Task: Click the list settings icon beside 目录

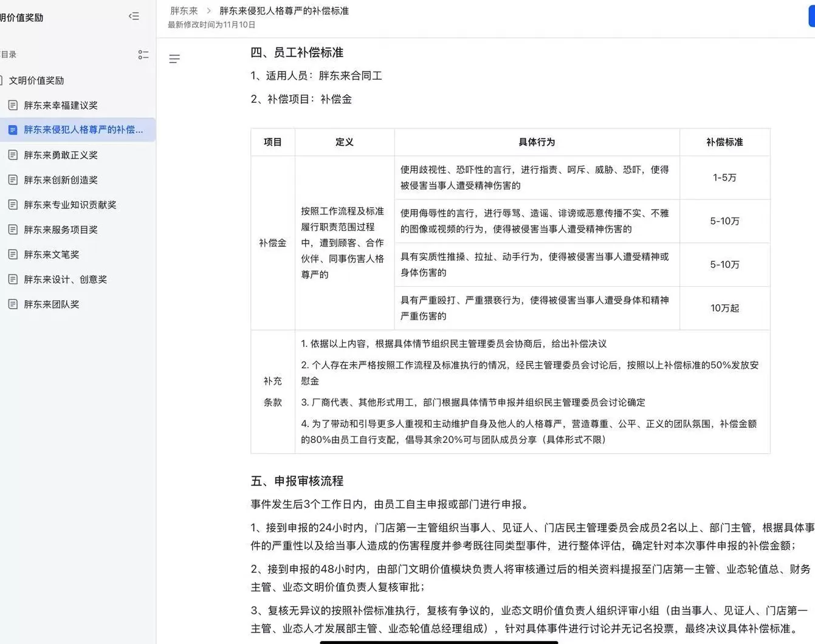Action: (143, 54)
